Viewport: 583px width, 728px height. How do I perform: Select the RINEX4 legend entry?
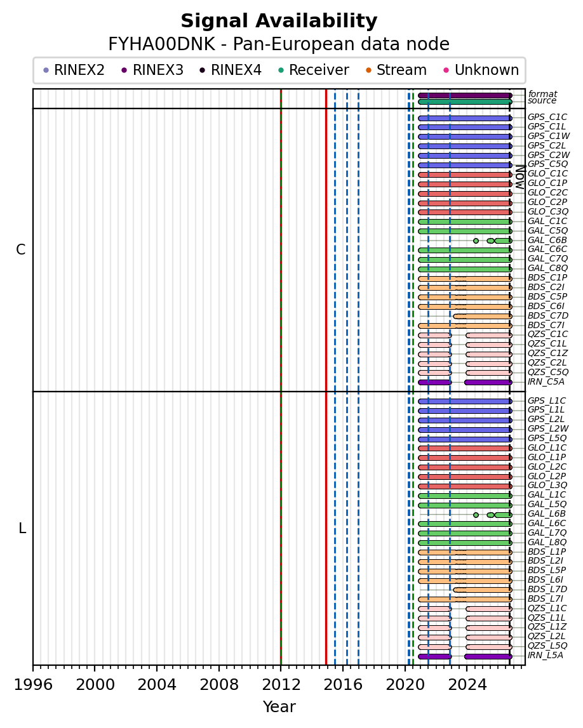[231, 70]
